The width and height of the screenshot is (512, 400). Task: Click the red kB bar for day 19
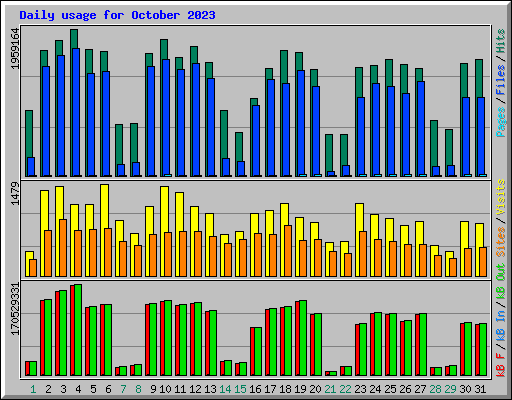click(x=297, y=338)
